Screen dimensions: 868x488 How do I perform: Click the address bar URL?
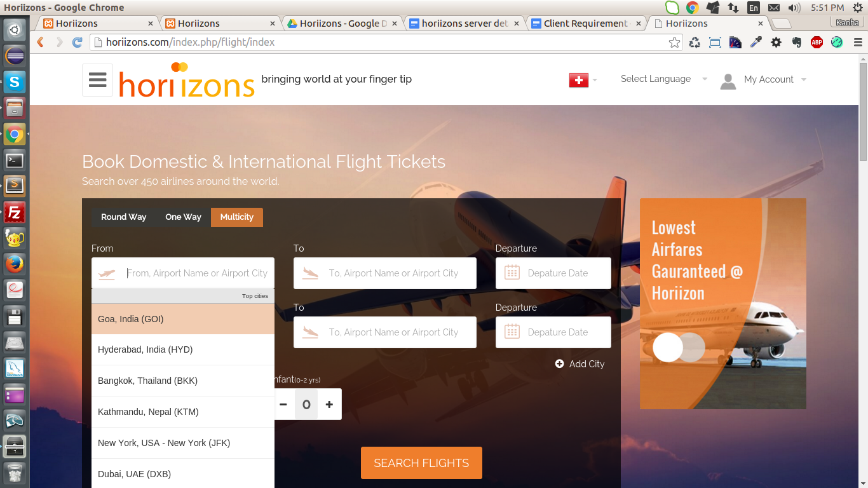191,43
